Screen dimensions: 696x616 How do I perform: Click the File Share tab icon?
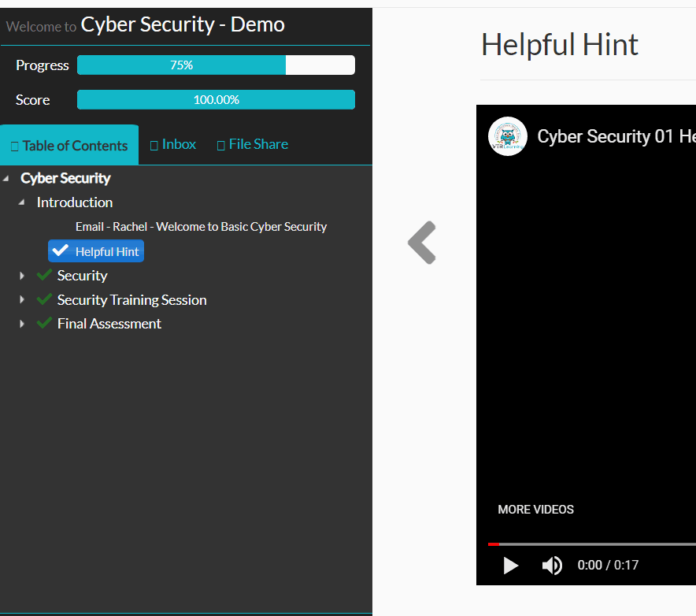click(x=220, y=146)
